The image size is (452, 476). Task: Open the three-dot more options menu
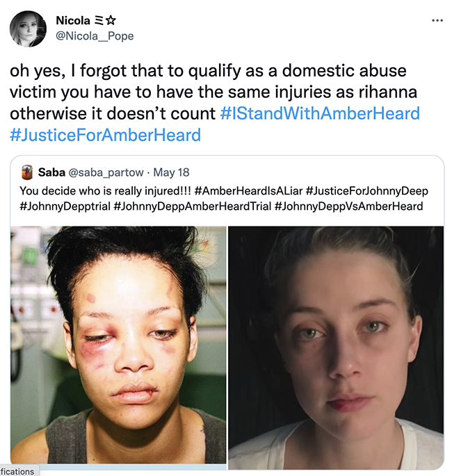[437, 20]
